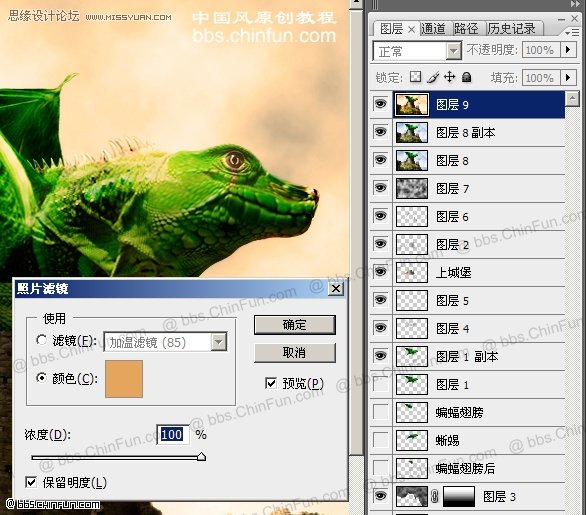Click the 浓度 percentage input field

point(173,435)
